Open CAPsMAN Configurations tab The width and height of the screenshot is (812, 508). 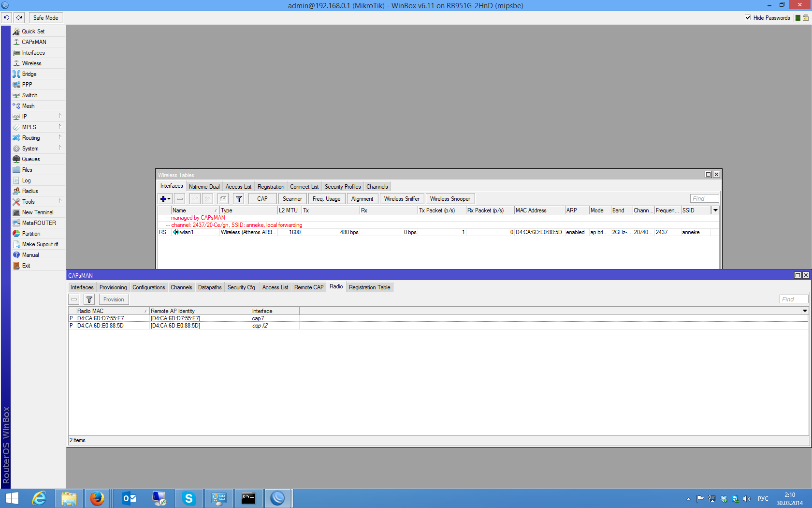[x=149, y=287]
